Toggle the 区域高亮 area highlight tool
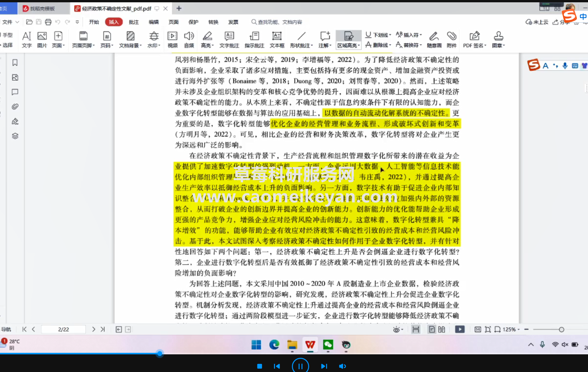This screenshot has width=588, height=372. pyautogui.click(x=349, y=40)
